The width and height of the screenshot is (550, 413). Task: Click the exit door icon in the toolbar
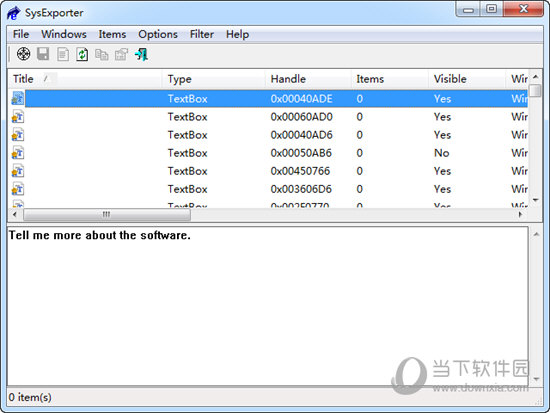pyautogui.click(x=141, y=55)
